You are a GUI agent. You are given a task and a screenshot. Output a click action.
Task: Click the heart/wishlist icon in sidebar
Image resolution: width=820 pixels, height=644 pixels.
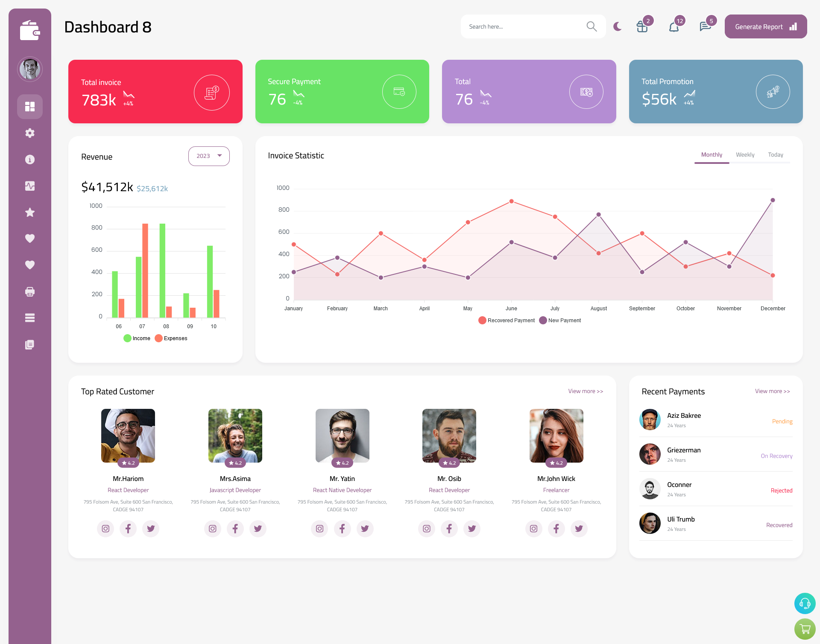point(29,238)
